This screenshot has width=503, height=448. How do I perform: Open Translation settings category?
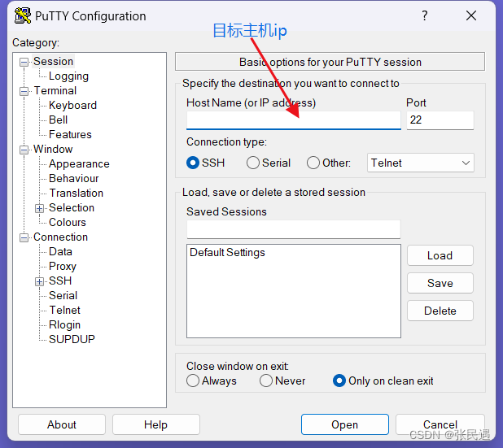pos(77,193)
